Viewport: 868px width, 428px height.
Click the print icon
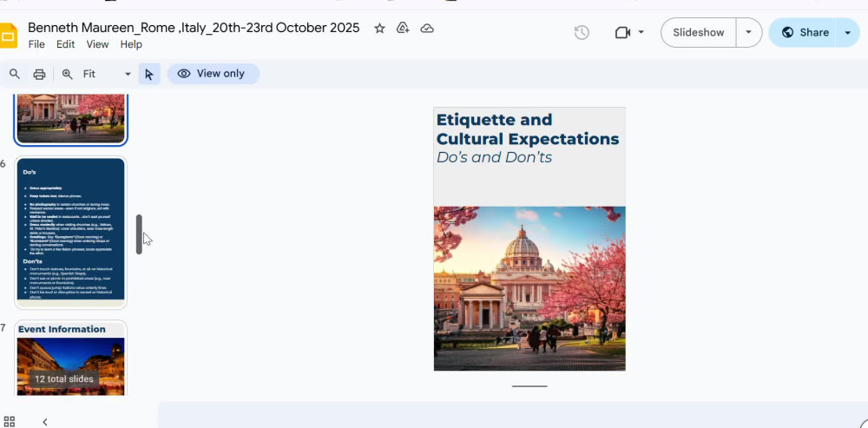39,74
